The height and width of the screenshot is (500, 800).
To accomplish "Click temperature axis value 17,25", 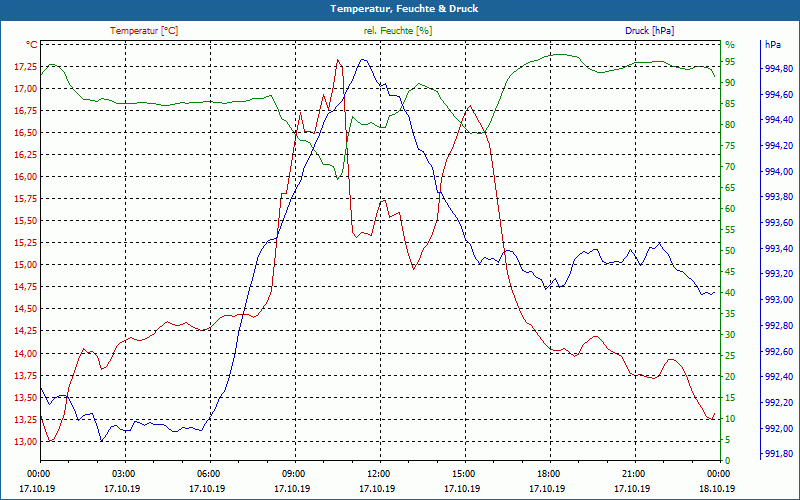I will coord(27,67).
